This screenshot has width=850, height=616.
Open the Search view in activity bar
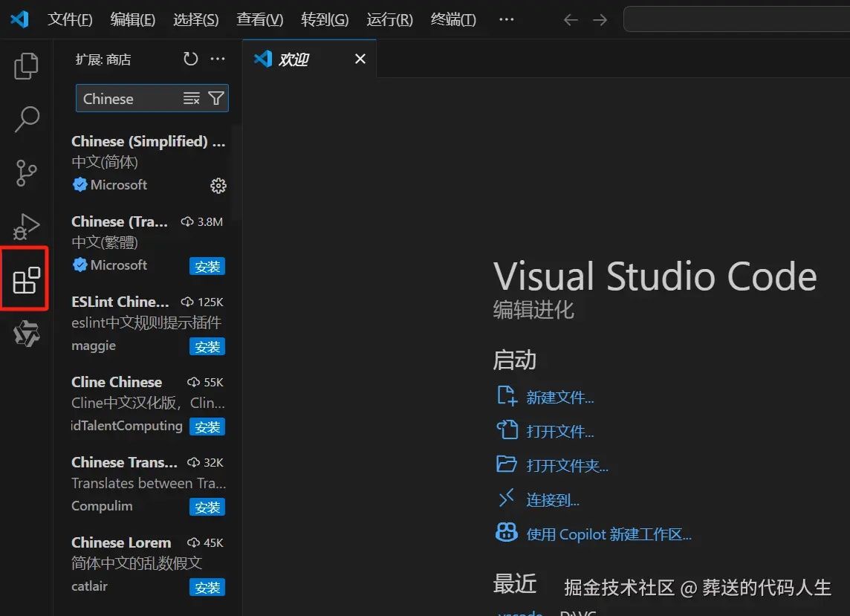tap(26, 120)
